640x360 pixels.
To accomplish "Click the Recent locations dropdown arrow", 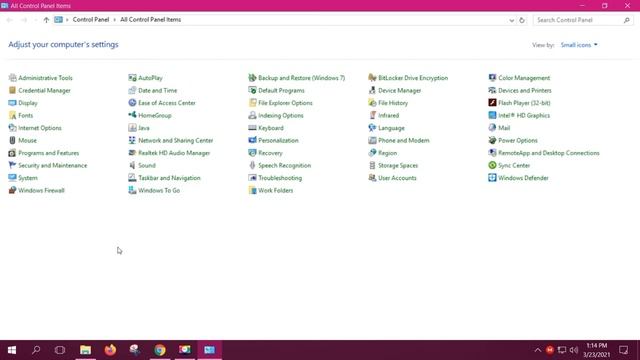I will click(x=36, y=20).
